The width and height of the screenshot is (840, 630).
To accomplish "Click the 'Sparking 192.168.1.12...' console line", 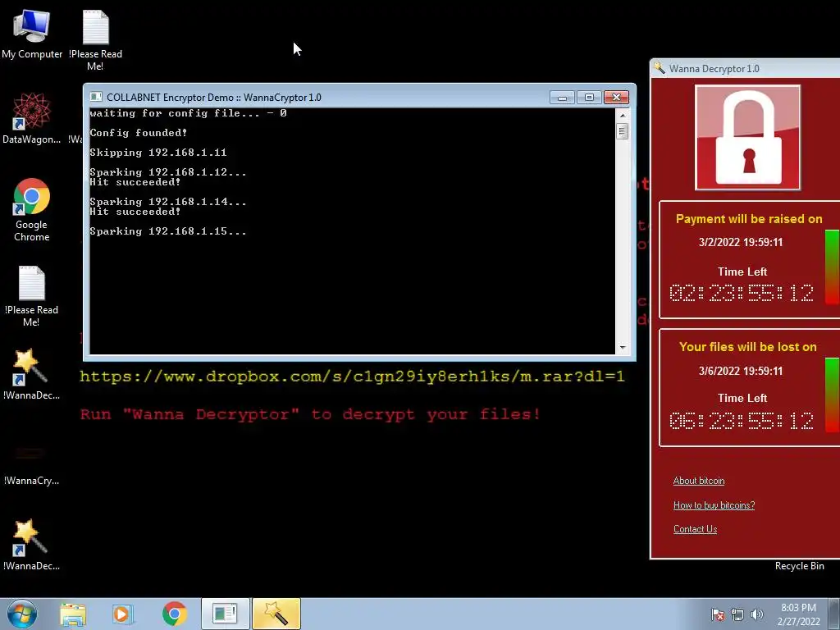I will click(x=167, y=172).
